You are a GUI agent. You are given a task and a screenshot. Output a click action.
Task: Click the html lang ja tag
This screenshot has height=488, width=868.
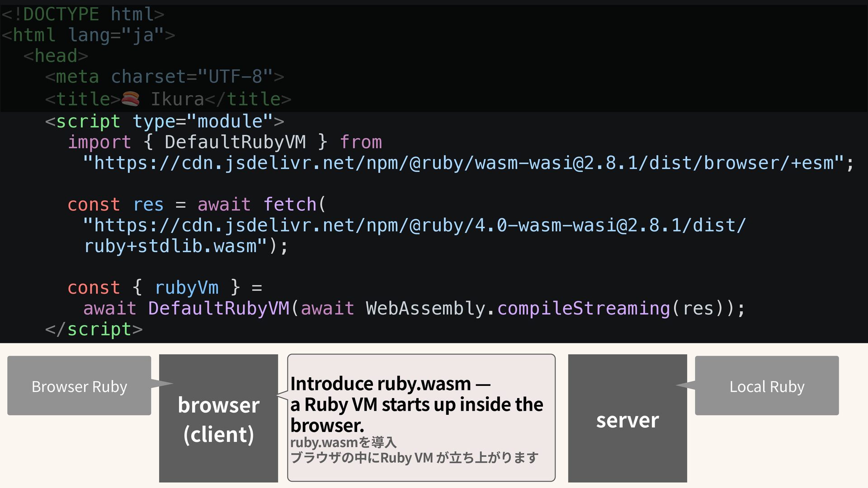point(88,35)
